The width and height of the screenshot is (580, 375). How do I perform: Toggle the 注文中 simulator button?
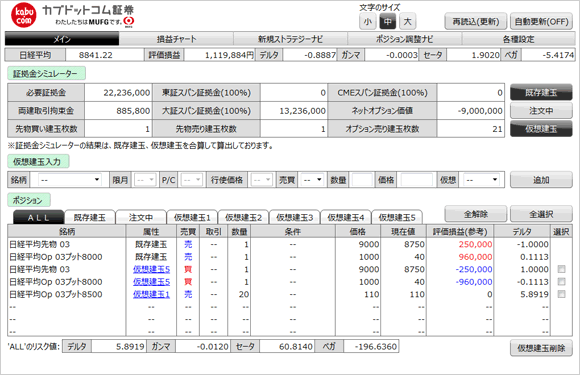point(541,111)
